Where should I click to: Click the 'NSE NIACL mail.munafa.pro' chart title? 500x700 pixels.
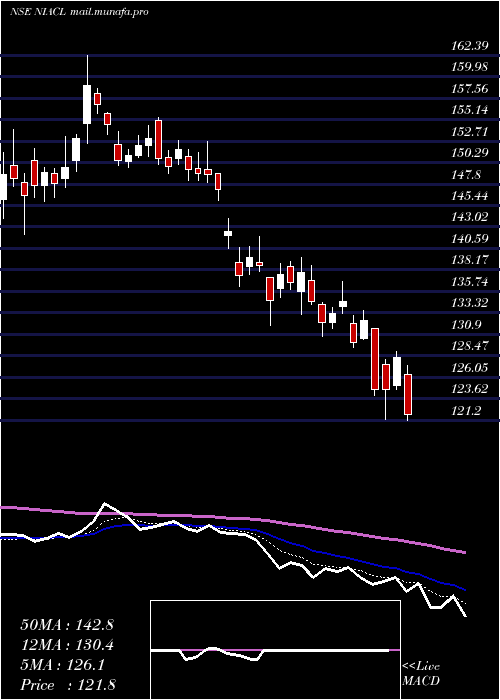click(x=79, y=12)
